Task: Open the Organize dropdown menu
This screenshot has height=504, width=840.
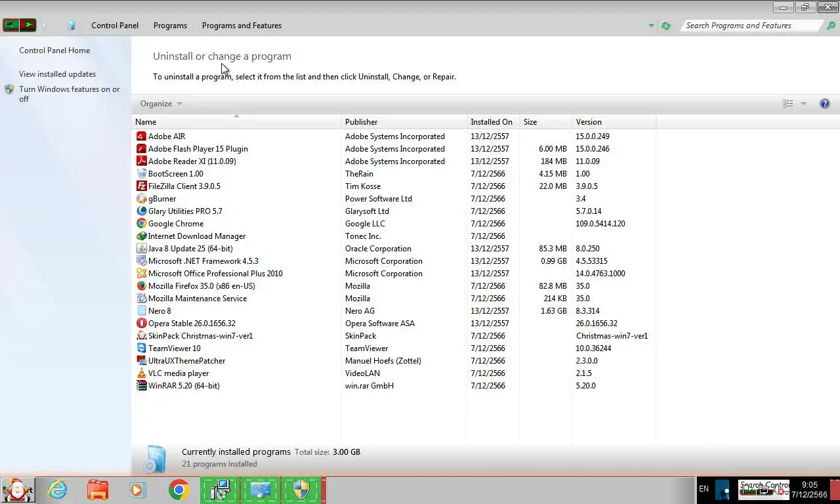Action: [x=161, y=104]
